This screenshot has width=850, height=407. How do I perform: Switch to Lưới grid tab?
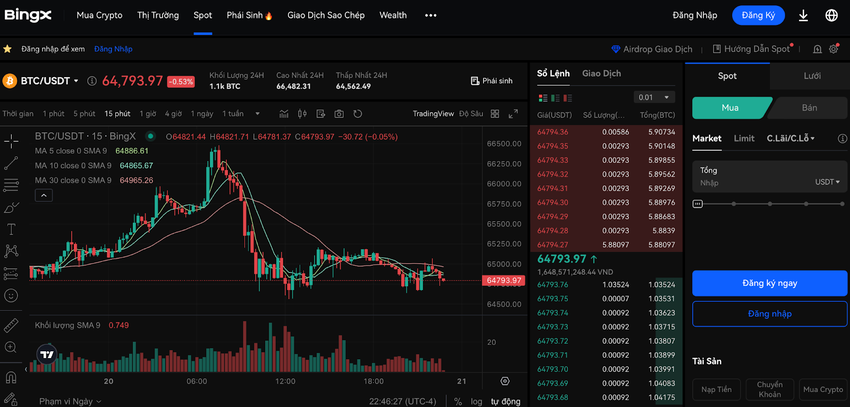812,76
